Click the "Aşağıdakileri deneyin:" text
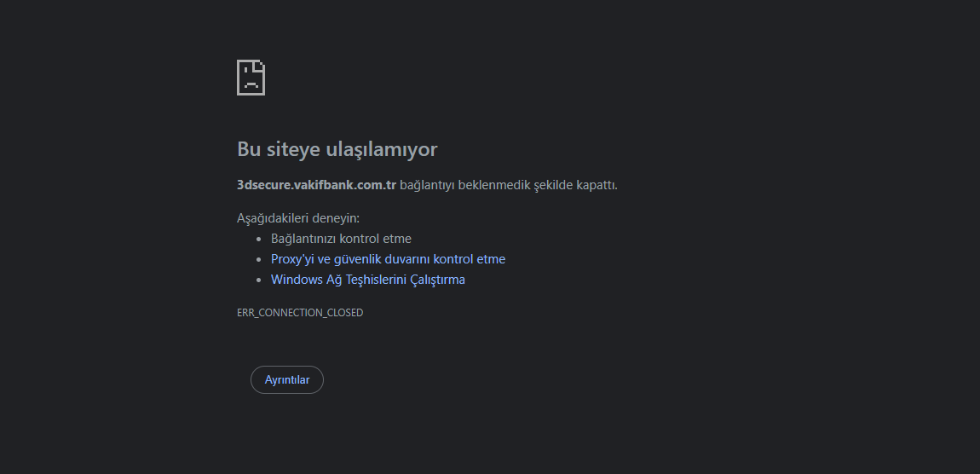Image resolution: width=980 pixels, height=474 pixels. pyautogui.click(x=298, y=218)
